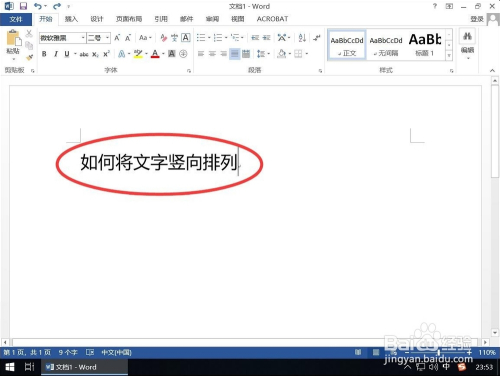Apply character shading
The image size is (500, 376).
coord(172,54)
